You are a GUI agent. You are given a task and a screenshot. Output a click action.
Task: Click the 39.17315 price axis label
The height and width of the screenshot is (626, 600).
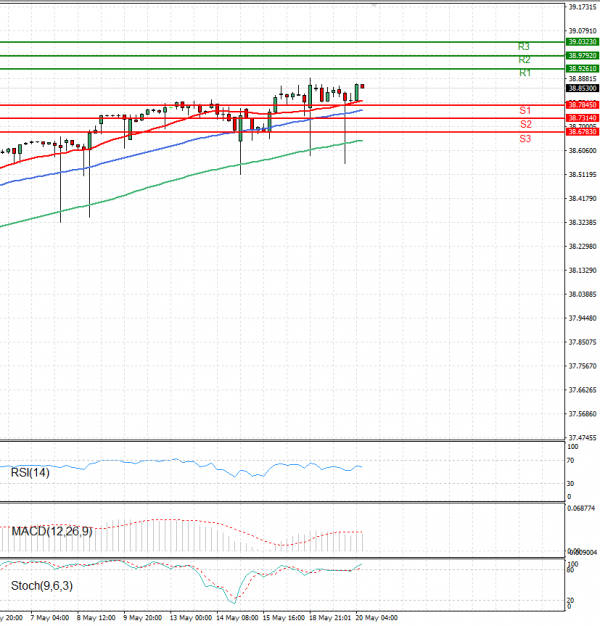pos(582,7)
